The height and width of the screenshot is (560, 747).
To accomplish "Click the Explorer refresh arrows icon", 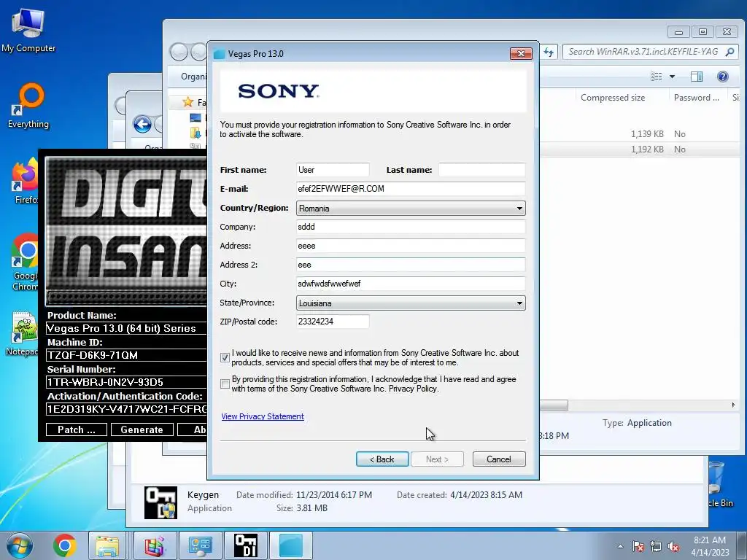I will click(549, 52).
